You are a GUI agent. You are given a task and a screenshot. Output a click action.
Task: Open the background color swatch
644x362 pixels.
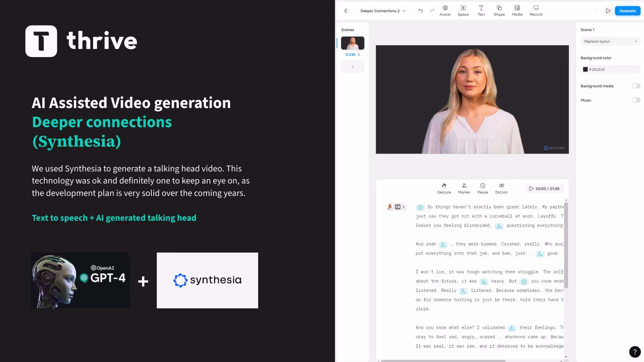585,69
